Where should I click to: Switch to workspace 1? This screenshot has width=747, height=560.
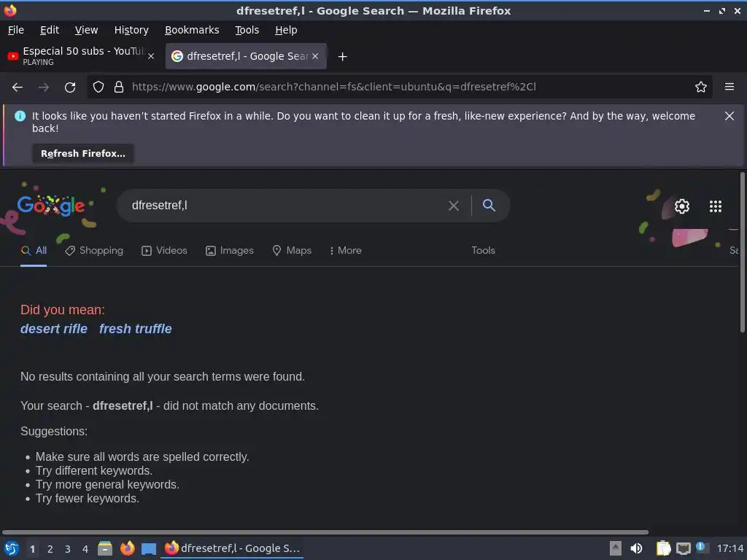point(32,549)
